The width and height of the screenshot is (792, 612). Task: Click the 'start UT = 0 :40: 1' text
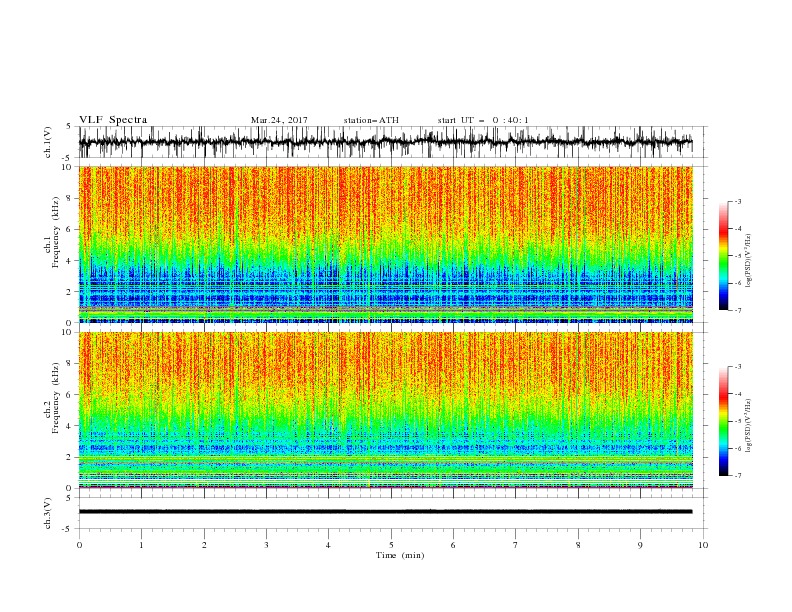tap(483, 120)
